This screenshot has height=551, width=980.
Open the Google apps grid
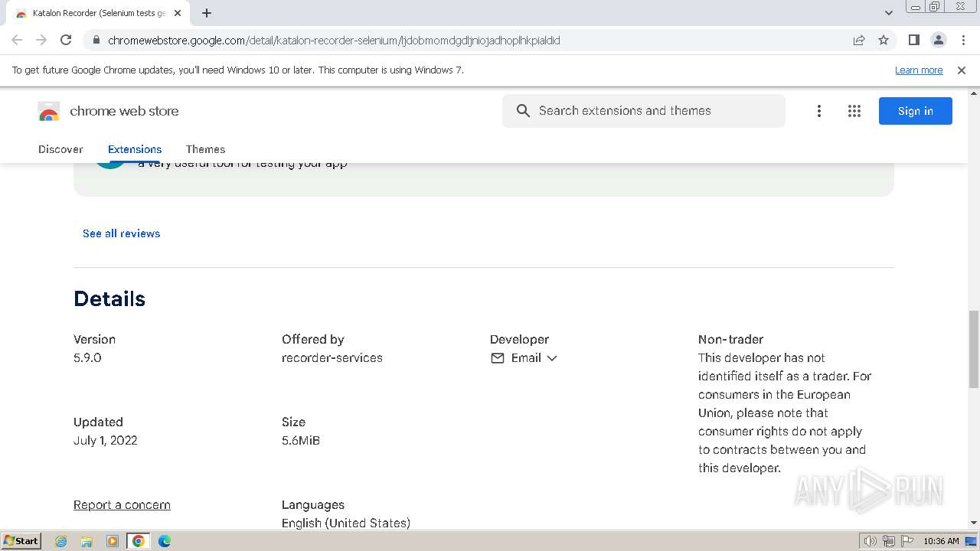click(x=854, y=111)
